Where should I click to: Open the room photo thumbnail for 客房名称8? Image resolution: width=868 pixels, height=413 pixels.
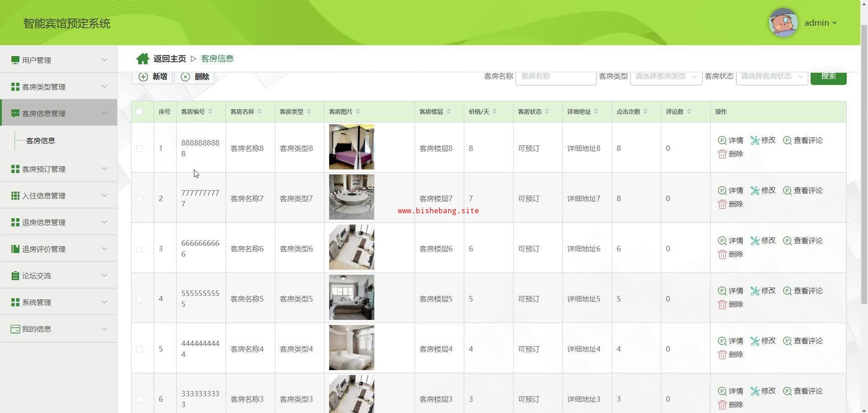tap(352, 147)
